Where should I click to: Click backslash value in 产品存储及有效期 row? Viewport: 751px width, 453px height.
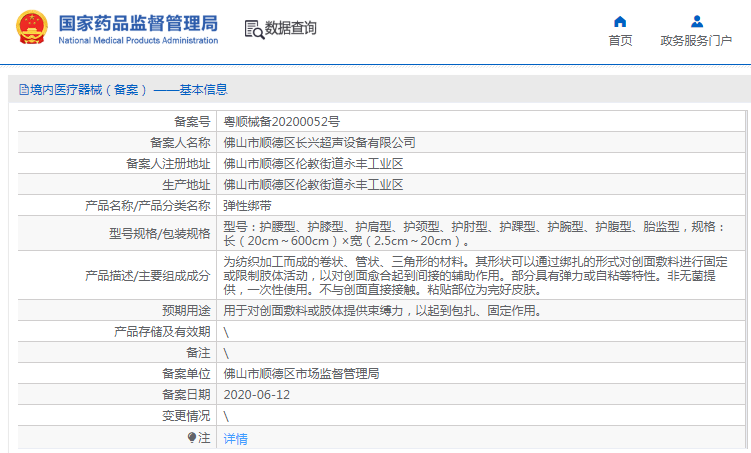(x=226, y=332)
